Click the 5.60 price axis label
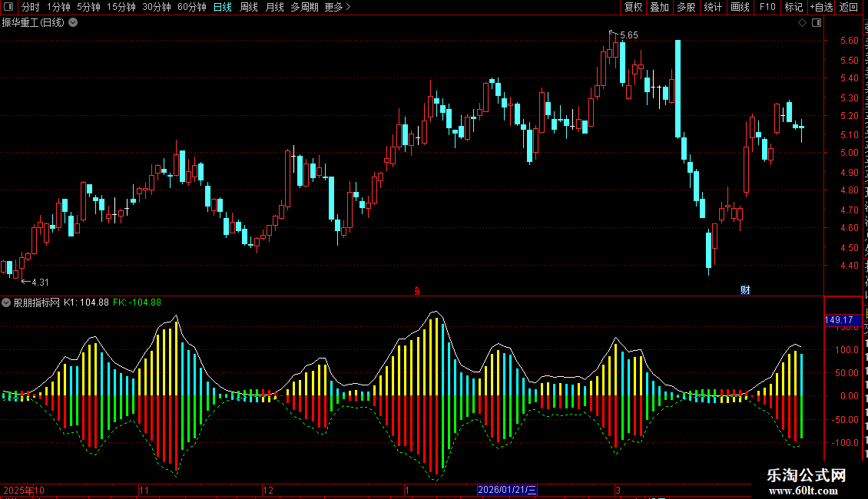The height and width of the screenshot is (499, 868). point(849,41)
